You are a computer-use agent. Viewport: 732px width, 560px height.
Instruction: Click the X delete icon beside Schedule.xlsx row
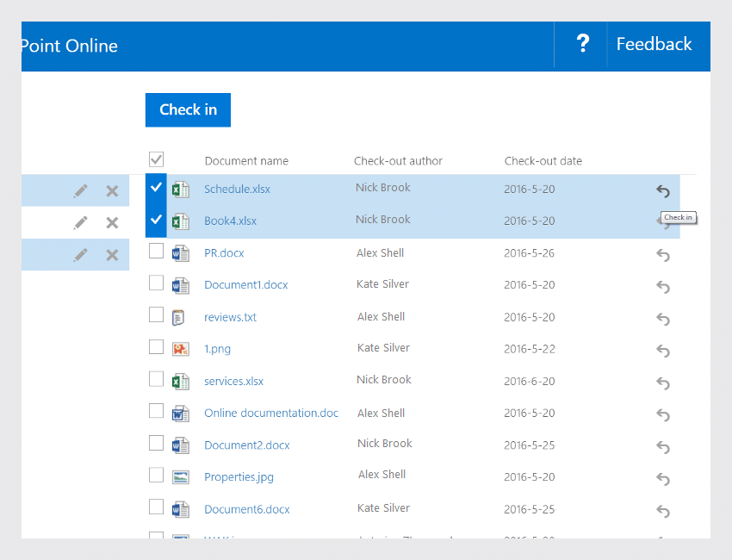coord(112,191)
